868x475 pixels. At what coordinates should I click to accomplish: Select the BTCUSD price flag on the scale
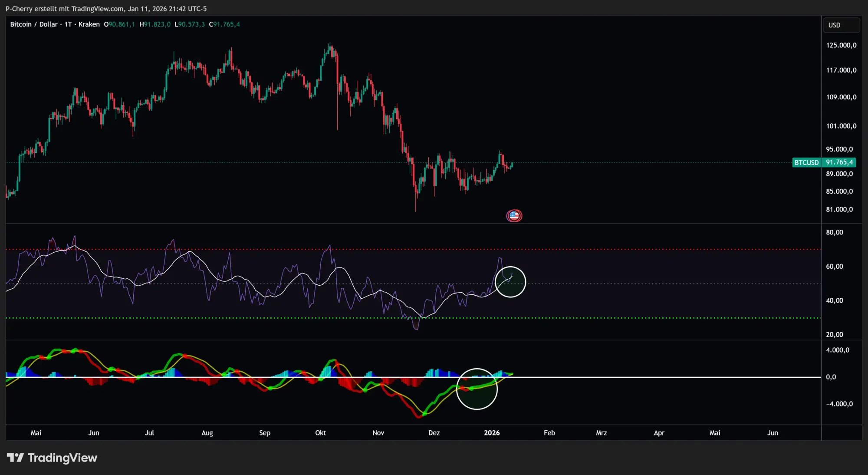click(824, 162)
